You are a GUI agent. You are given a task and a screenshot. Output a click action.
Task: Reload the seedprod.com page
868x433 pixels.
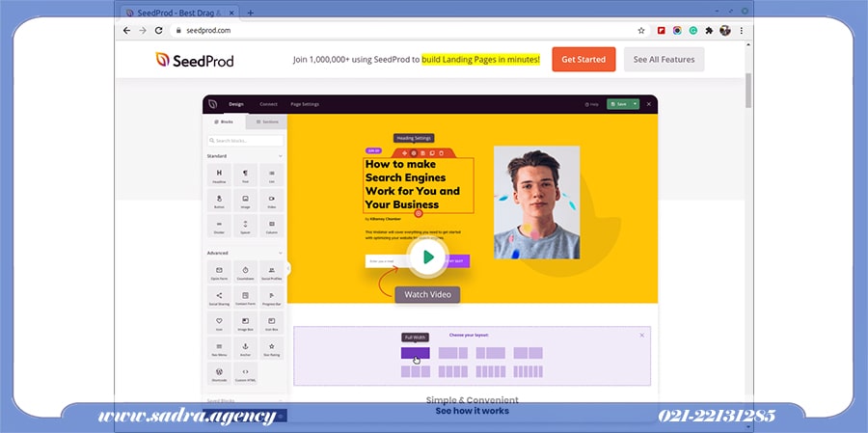pyautogui.click(x=158, y=31)
